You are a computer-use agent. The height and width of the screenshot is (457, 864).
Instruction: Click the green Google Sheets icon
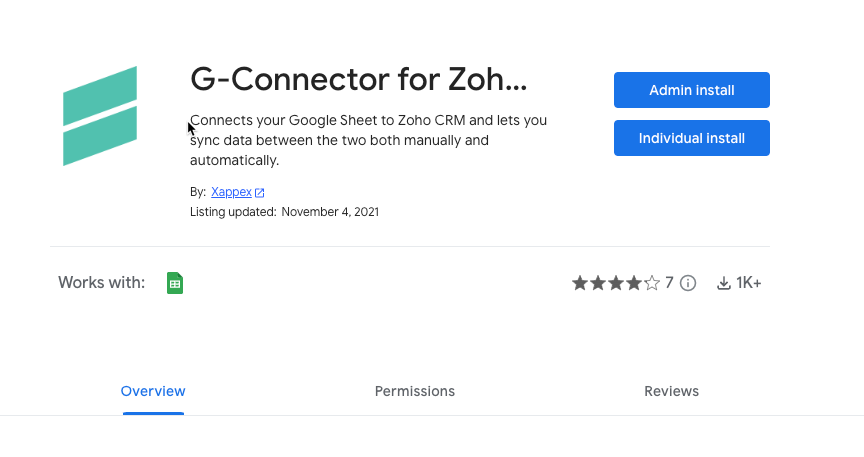point(175,283)
